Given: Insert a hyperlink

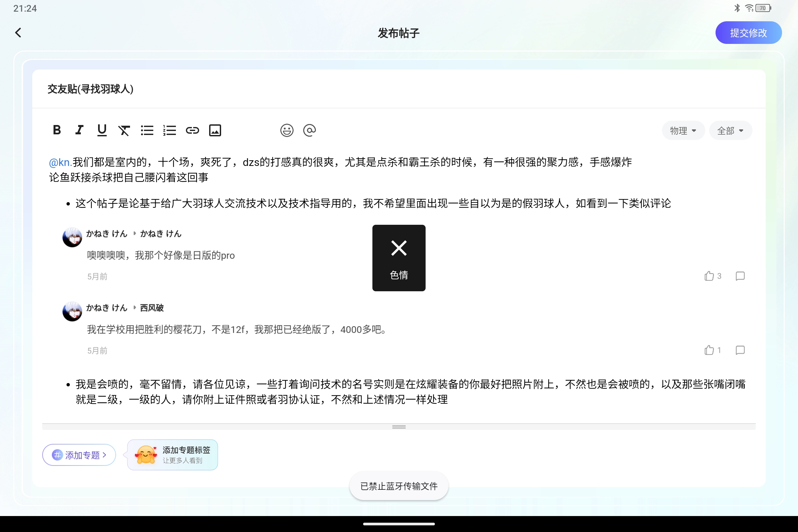Looking at the screenshot, I should click(x=192, y=130).
